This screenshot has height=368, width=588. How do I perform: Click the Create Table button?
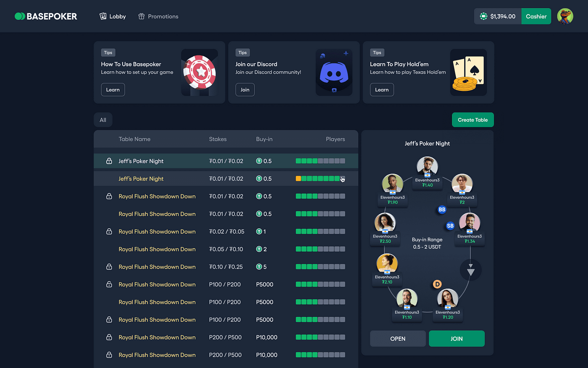coord(473,120)
